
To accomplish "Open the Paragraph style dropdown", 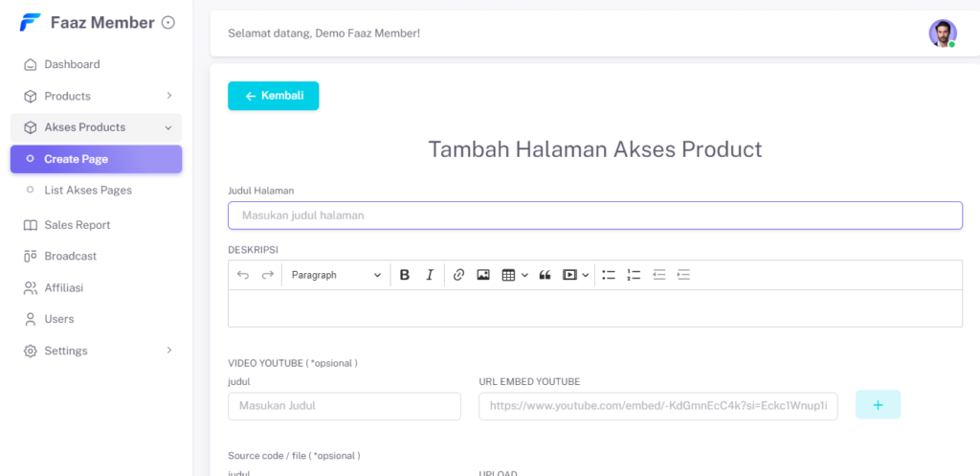I will [x=335, y=275].
